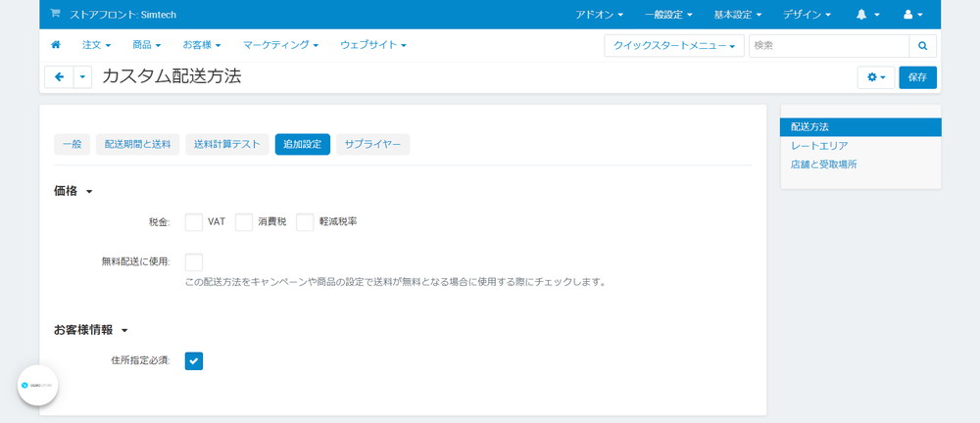Select 配送方法 in the sidebar

click(x=860, y=127)
